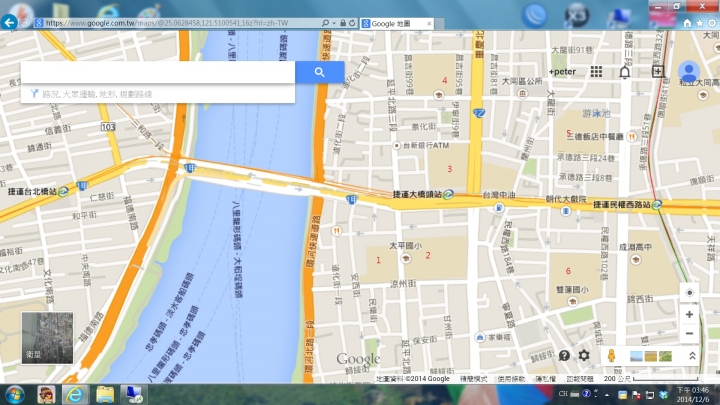Open the new blank tab button
720x405 pixels.
tap(439, 24)
